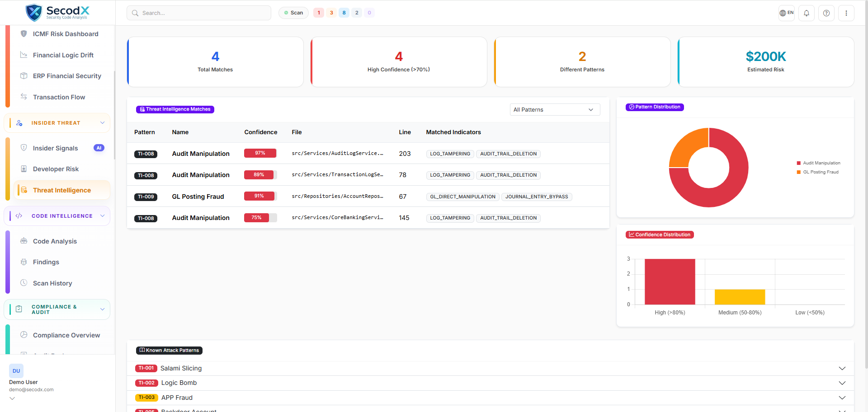
Task: Click the High (>80%) red bar
Action: 670,281
